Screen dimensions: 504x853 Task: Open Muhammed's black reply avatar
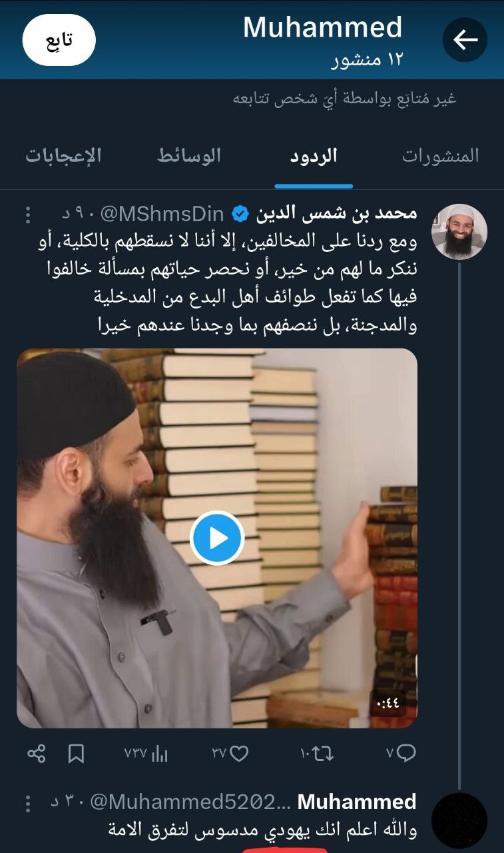[x=459, y=820]
